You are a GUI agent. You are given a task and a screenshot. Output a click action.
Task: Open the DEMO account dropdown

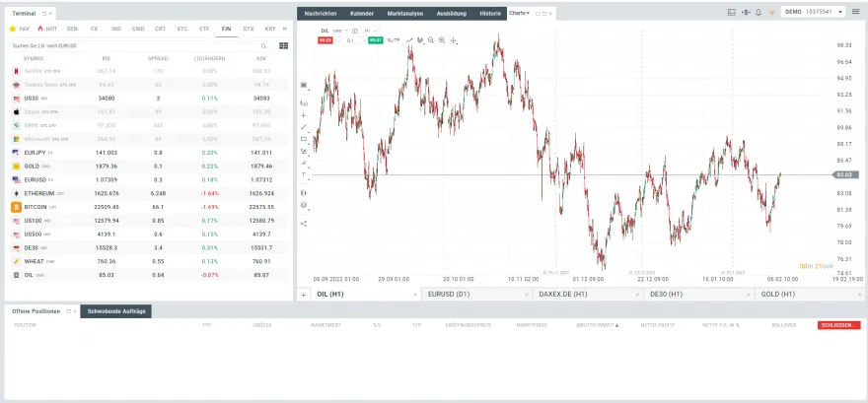[x=813, y=12]
